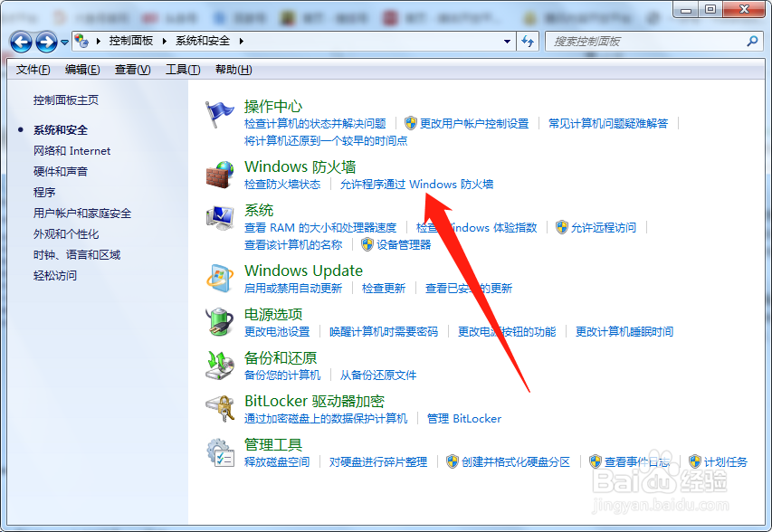
Task: Select 外观和个性化 in sidebar
Action: click(66, 233)
